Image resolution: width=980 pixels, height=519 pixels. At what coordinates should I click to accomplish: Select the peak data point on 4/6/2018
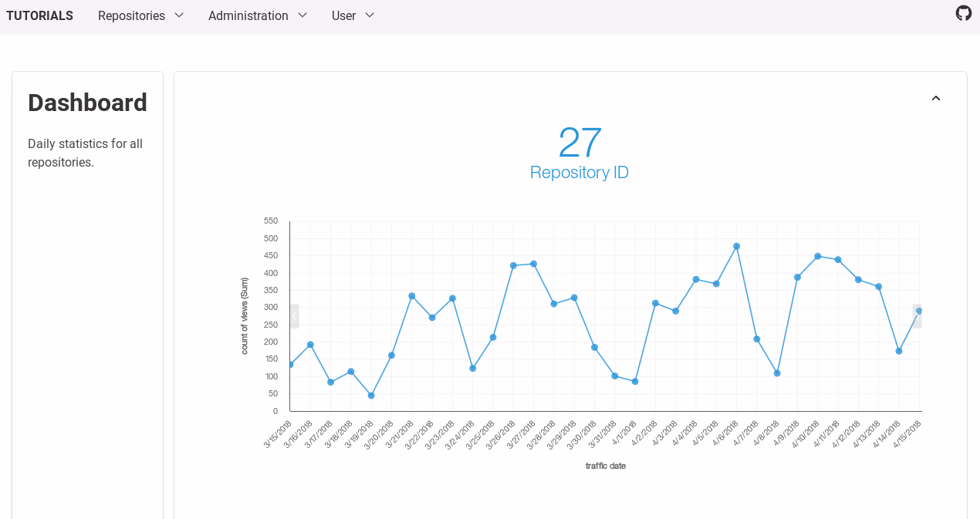[x=736, y=247]
